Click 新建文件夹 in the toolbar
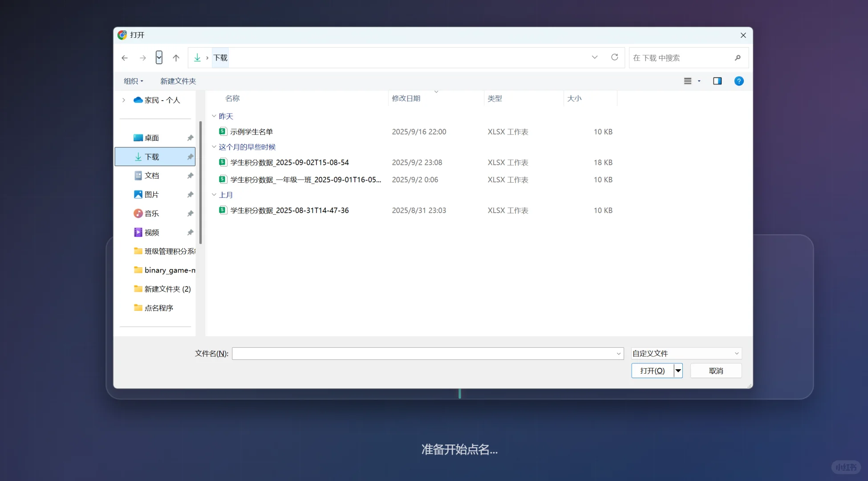 (178, 81)
